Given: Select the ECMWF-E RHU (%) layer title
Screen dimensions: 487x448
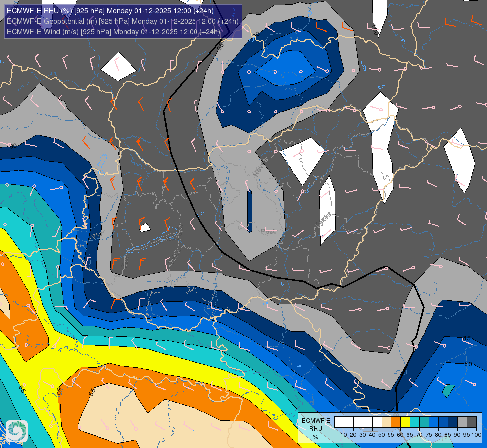Looking at the screenshot, I should (x=110, y=11).
